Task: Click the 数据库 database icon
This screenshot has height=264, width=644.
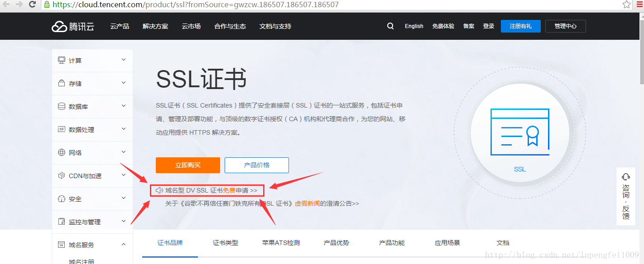Action: 62,106
